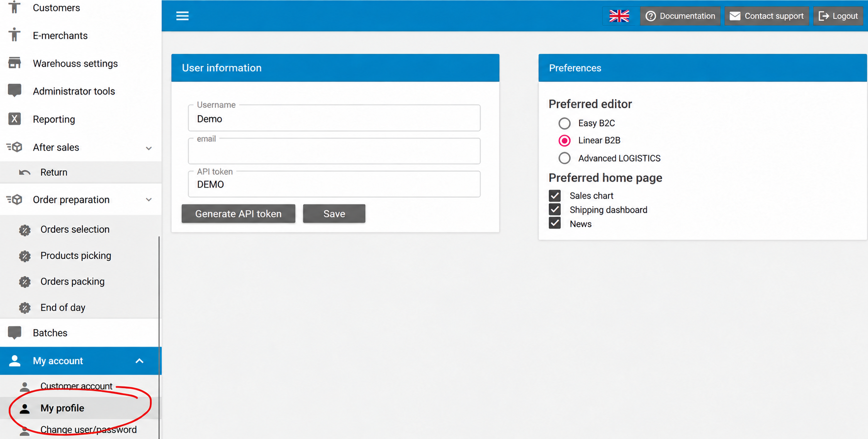Click the Generate API token button
The image size is (868, 439).
pos(238,214)
